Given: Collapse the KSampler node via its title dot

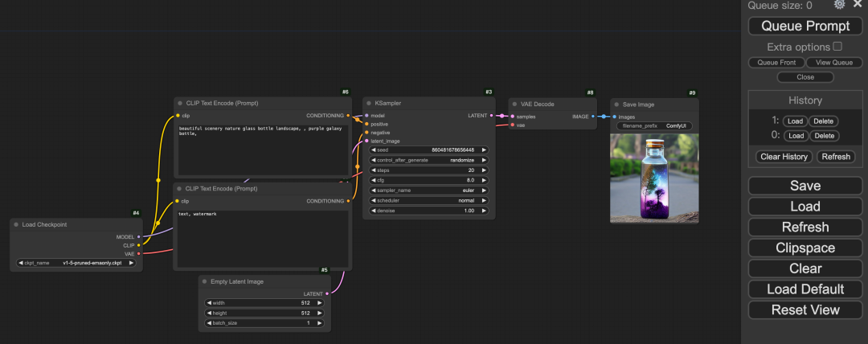Looking at the screenshot, I should [369, 103].
